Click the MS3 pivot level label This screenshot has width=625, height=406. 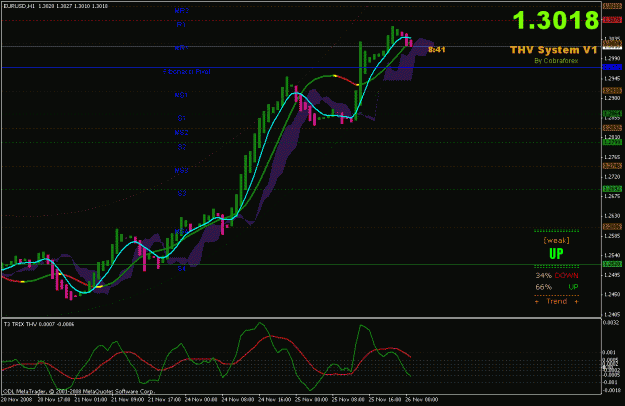coord(181,170)
